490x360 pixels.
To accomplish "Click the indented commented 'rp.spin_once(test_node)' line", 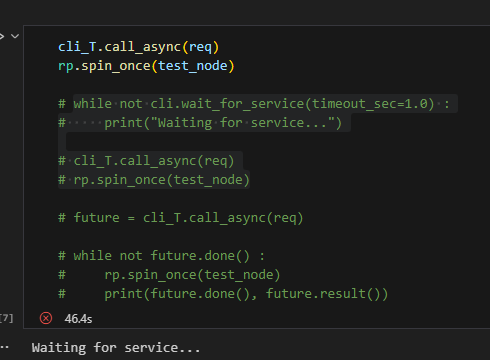I will coord(169,275).
